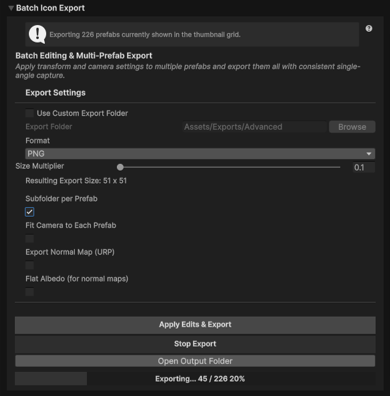Click the Batch Editing & Multi-Prefab Export title

[84, 56]
